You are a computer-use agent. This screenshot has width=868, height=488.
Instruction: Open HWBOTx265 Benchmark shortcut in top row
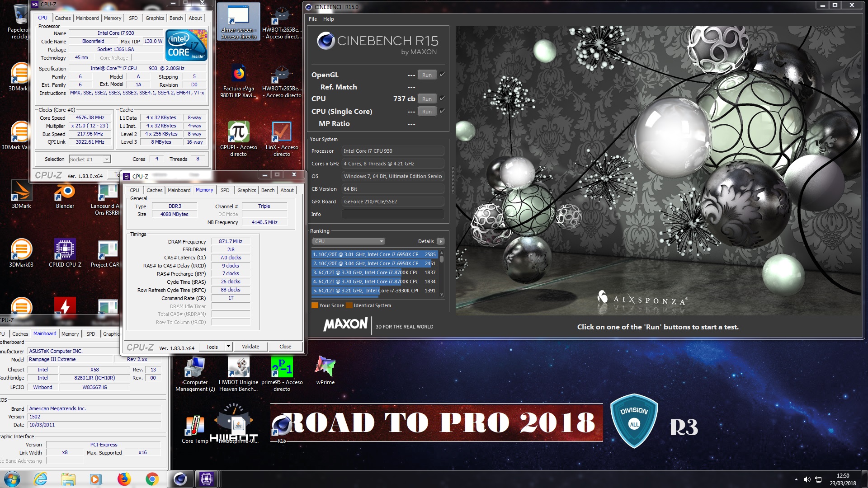[282, 22]
